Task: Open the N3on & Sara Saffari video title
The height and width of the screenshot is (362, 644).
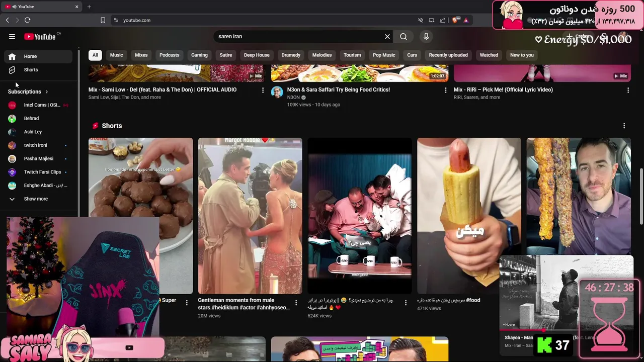Action: point(339,89)
